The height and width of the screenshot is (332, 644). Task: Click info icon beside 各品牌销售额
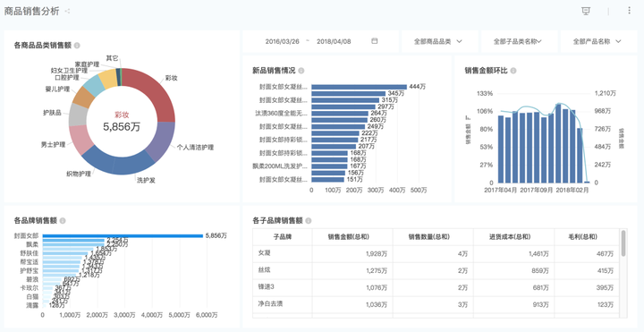tap(63, 221)
